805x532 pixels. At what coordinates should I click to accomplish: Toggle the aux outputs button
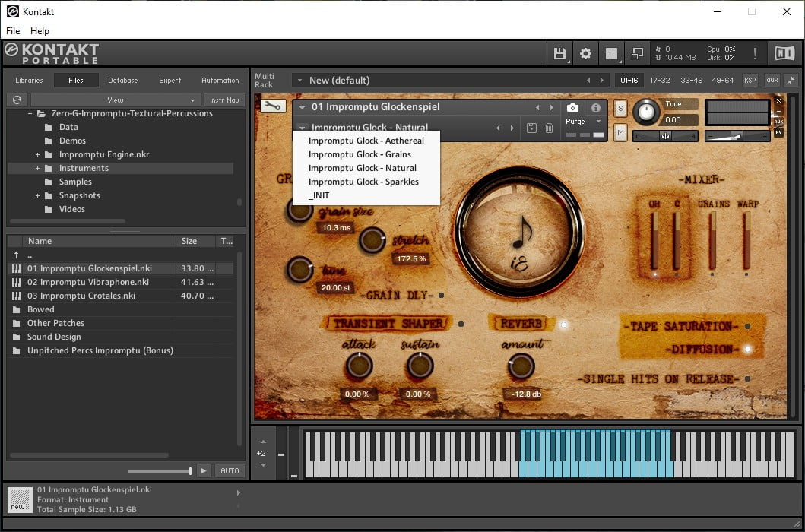pyautogui.click(x=772, y=80)
